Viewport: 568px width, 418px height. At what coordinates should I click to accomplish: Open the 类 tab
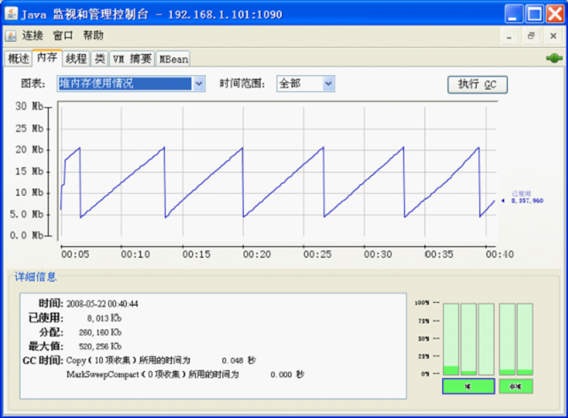(100, 59)
